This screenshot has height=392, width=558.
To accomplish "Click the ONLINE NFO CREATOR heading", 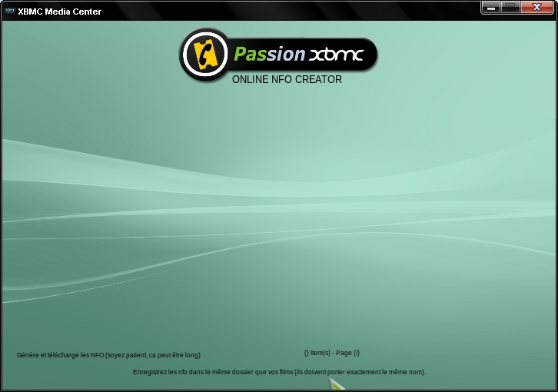I will click(287, 79).
